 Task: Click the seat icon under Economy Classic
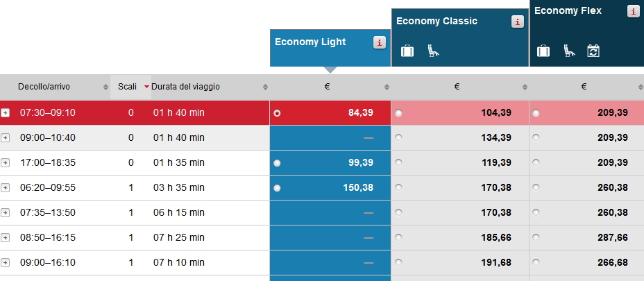pyautogui.click(x=433, y=51)
